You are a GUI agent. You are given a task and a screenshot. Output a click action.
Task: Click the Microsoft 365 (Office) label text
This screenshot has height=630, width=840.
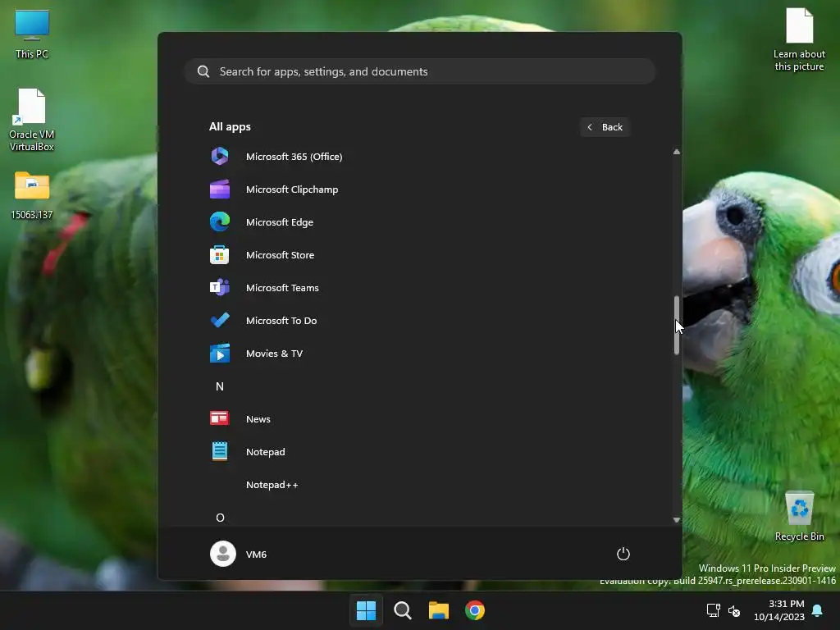click(x=294, y=157)
